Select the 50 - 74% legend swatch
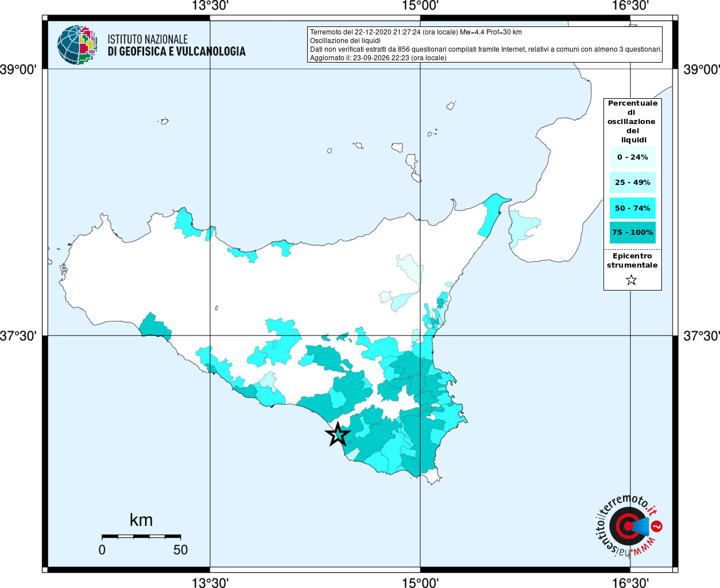 point(632,208)
